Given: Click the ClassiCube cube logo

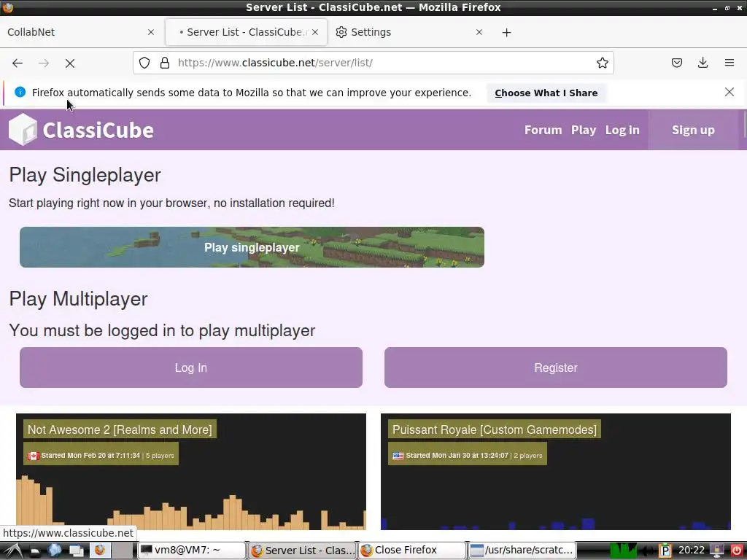Looking at the screenshot, I should (23, 130).
